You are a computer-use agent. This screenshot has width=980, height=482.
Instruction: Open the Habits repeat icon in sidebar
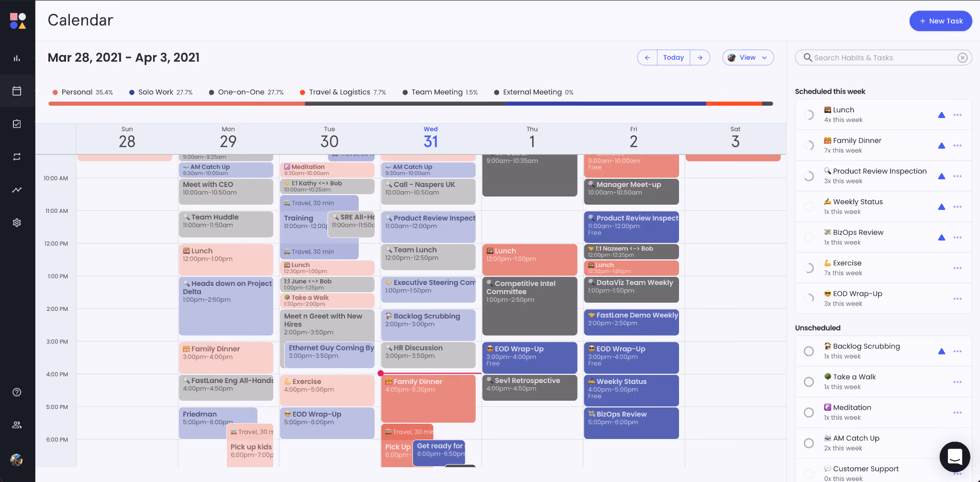(x=17, y=157)
